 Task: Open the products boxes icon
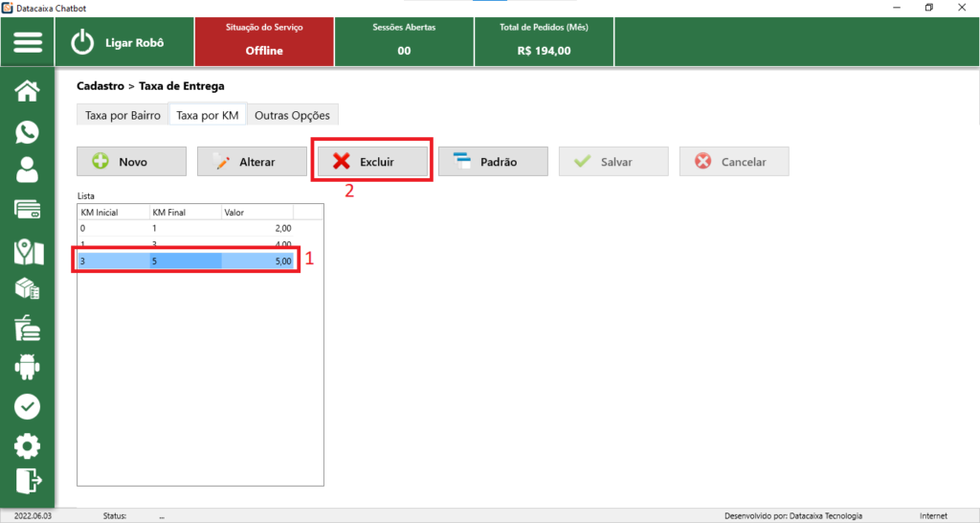coord(28,289)
